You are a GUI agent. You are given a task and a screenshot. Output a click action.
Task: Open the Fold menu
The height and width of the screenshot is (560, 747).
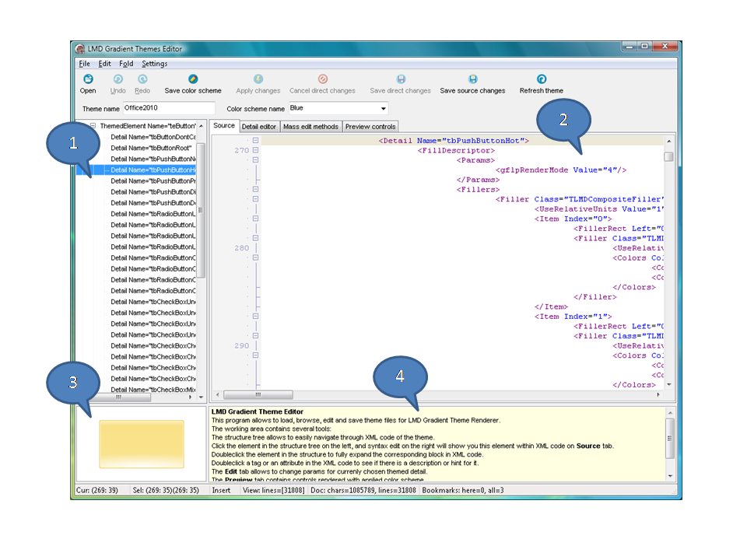(126, 64)
